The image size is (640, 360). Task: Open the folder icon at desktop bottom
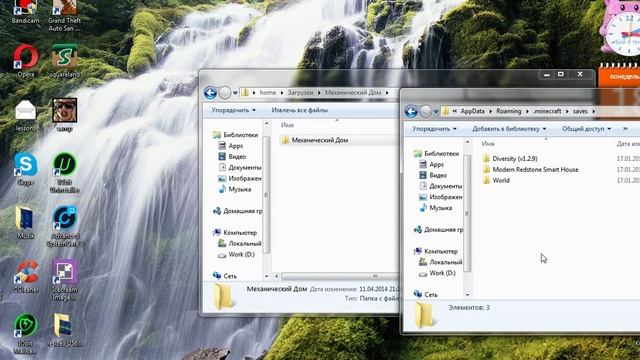tap(63, 330)
